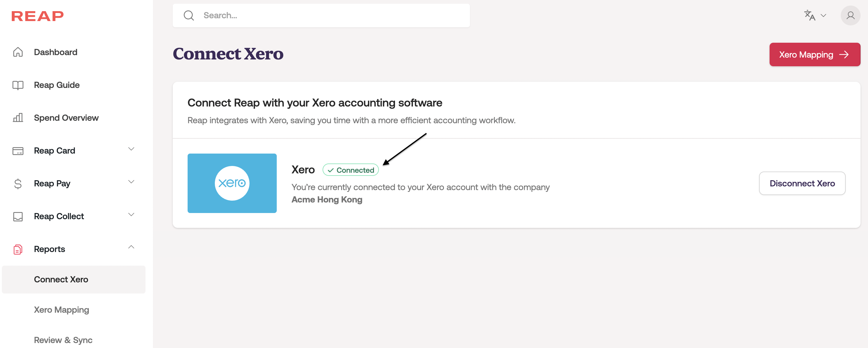Image resolution: width=868 pixels, height=348 pixels.
Task: Open Xero Mapping in sidebar
Action: [x=61, y=310]
